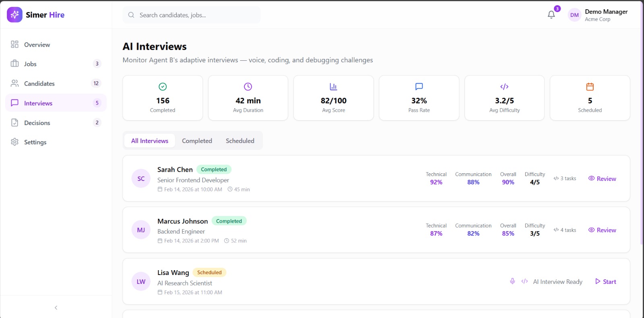Image resolution: width=644 pixels, height=318 pixels.
Task: Click the '52 min' duration text
Action: pyautogui.click(x=239, y=241)
